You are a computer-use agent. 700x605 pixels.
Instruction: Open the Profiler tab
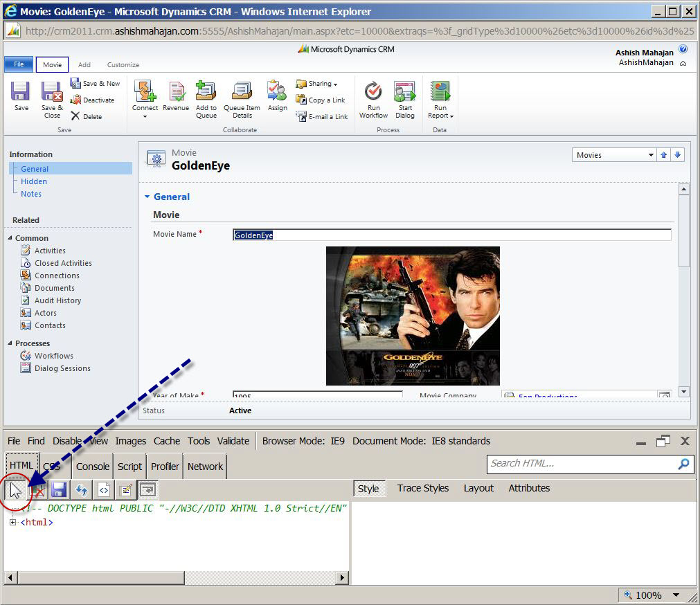click(x=165, y=467)
